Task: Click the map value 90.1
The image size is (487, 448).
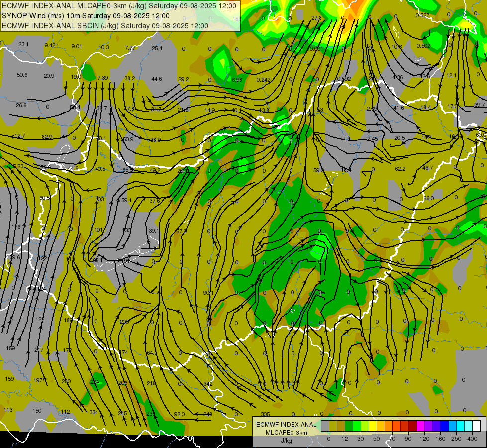Action: 208,293
